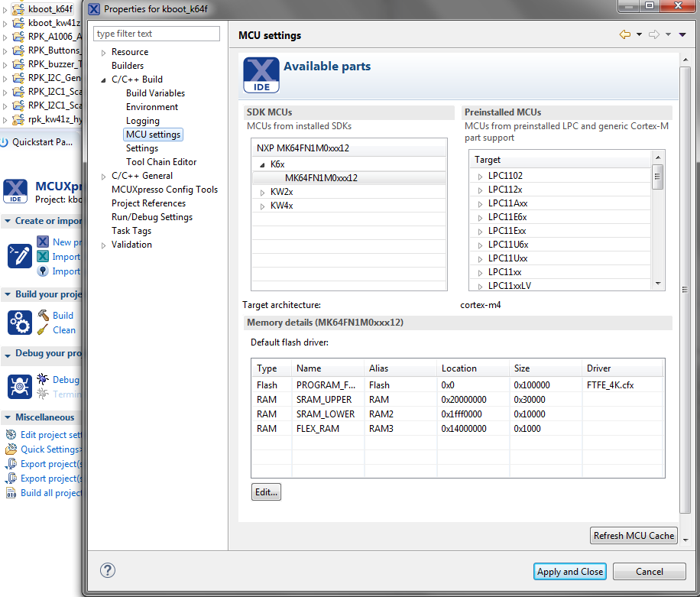Open MCUXpresso Config Tools page
The height and width of the screenshot is (597, 700).
[x=165, y=190]
